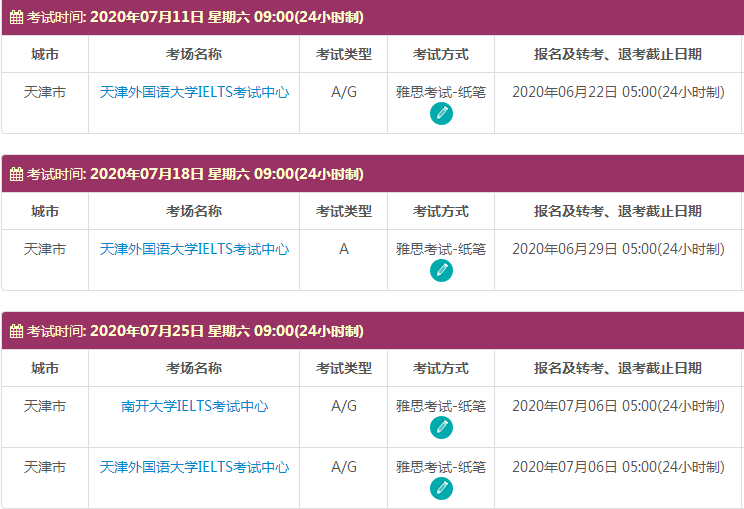The height and width of the screenshot is (509, 744).
Task: Open 南开大学IELTS考试中心 link
Action: pyautogui.click(x=194, y=406)
